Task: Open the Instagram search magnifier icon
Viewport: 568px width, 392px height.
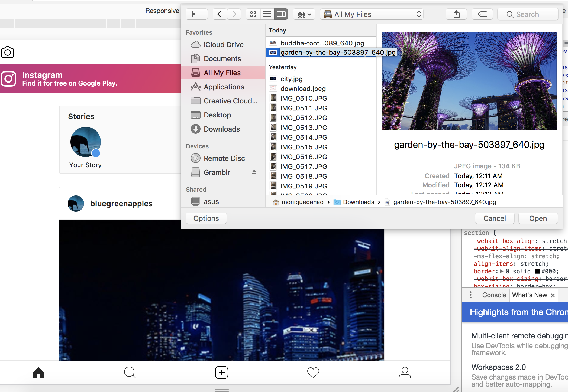Action: tap(130, 373)
